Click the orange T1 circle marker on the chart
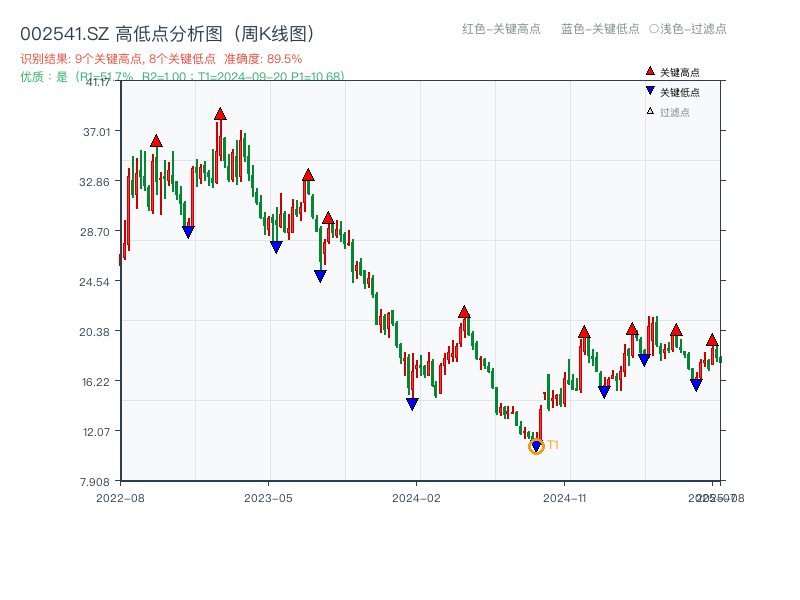The height and width of the screenshot is (600, 800). click(536, 446)
